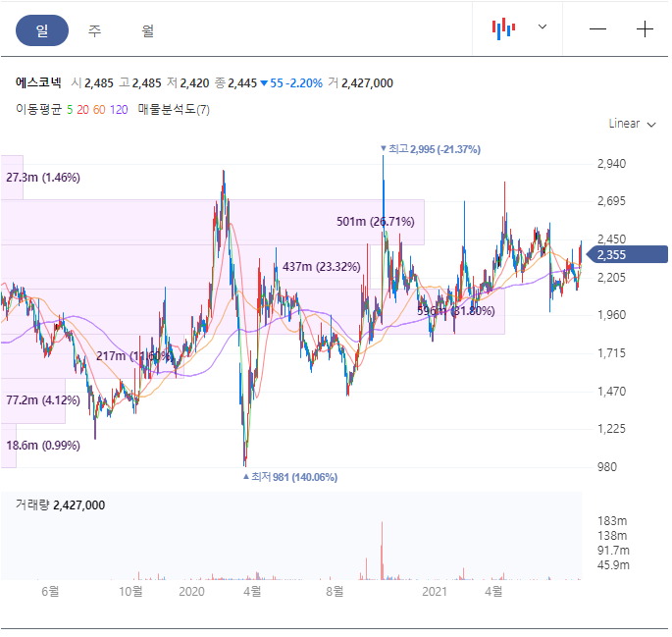This screenshot has width=672, height=637.
Task: Click the 이동평균 moving average label
Action: coord(38,109)
